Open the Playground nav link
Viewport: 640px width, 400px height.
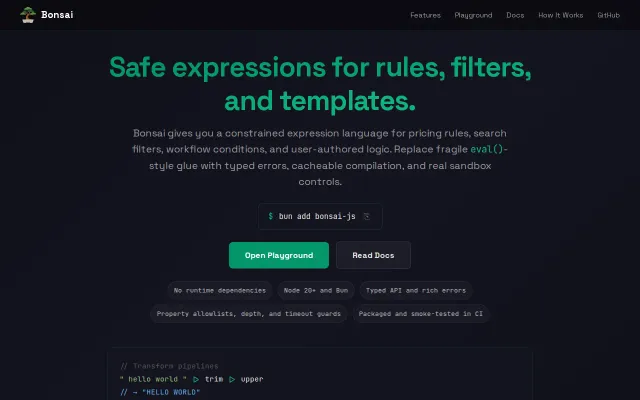[473, 15]
